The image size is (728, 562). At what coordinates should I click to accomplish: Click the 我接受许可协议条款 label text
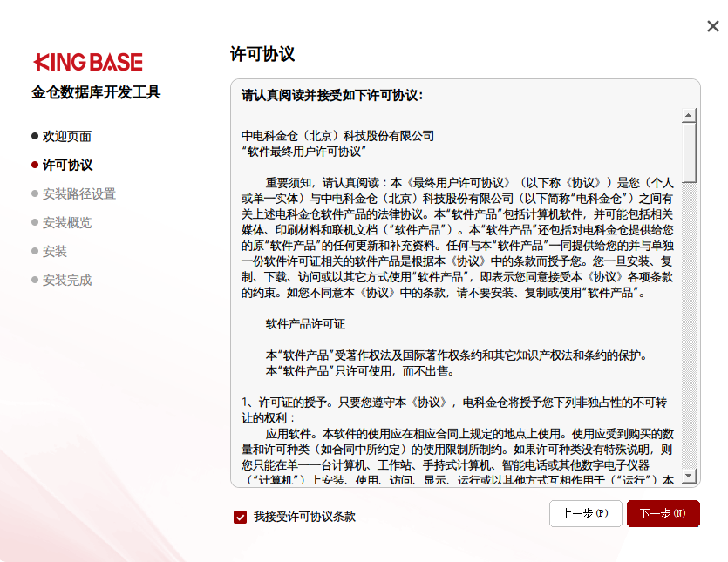(x=304, y=517)
